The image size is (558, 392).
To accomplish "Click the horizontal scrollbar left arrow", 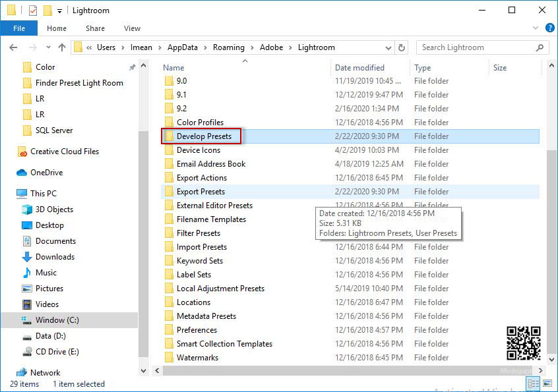I will pos(157,371).
